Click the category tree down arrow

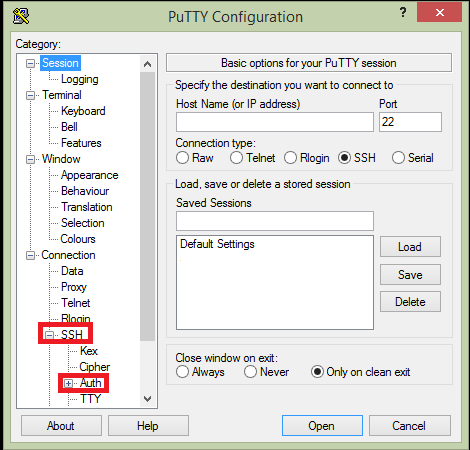coord(147,399)
